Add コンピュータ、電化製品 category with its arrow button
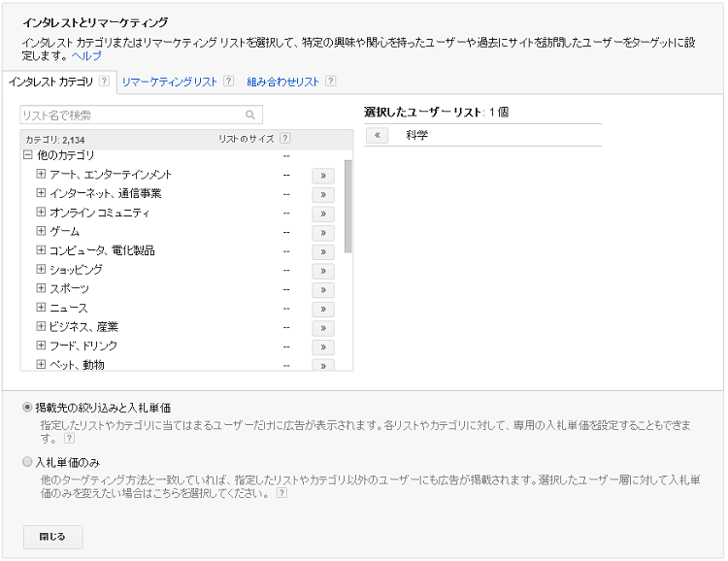 click(323, 251)
